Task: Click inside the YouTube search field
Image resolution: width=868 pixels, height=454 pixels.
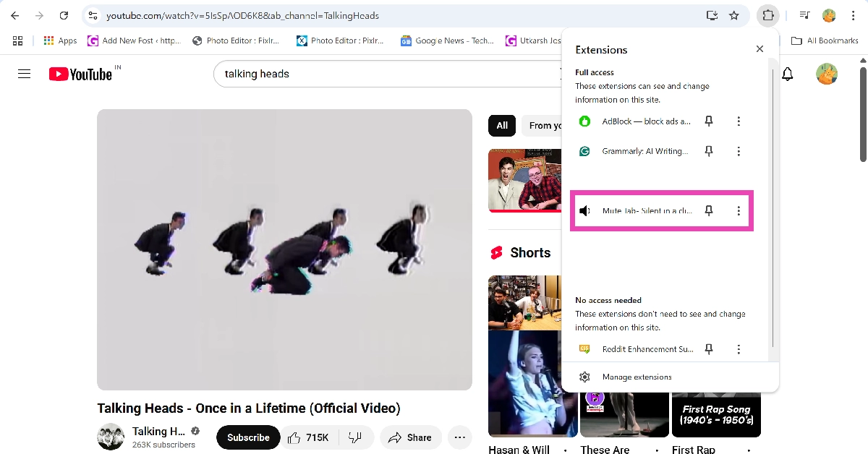Action: (x=362, y=73)
